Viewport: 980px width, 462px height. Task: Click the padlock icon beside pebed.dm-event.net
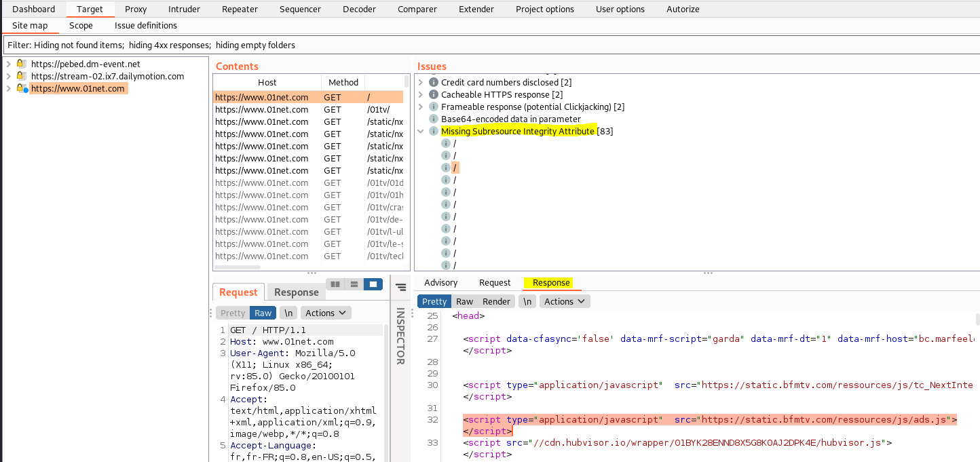[x=21, y=64]
